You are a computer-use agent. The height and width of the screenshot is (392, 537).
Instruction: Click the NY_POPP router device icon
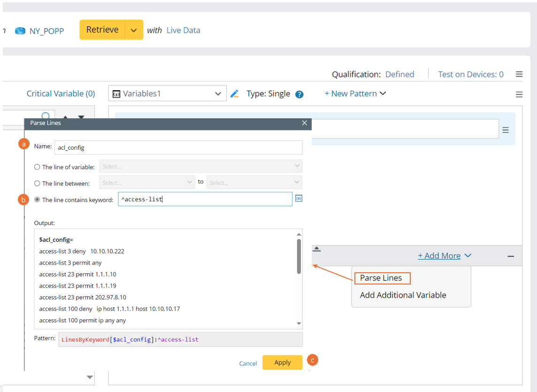[20, 31]
